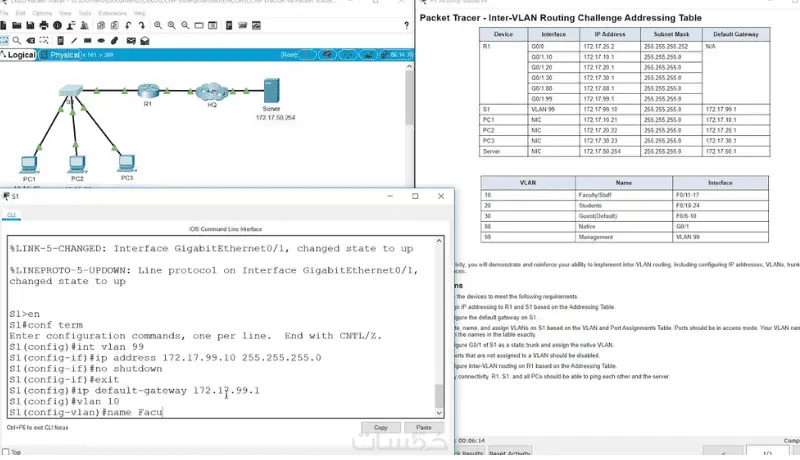Click the HQ cloud in topology
800x460 pixels.
click(x=212, y=92)
